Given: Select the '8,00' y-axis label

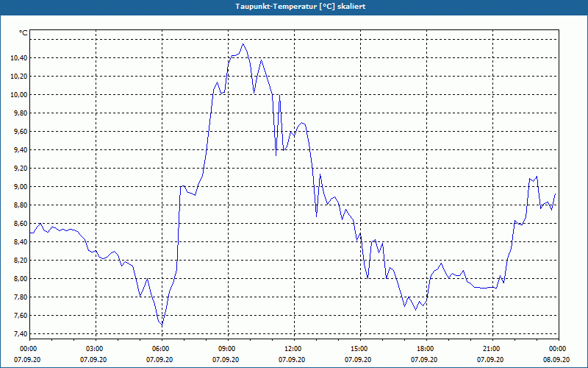Looking at the screenshot, I should coord(20,279).
